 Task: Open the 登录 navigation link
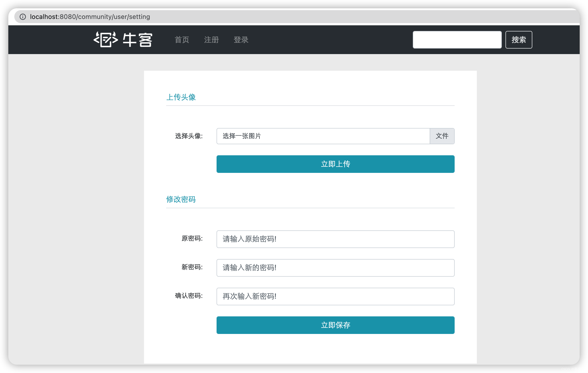(x=241, y=40)
